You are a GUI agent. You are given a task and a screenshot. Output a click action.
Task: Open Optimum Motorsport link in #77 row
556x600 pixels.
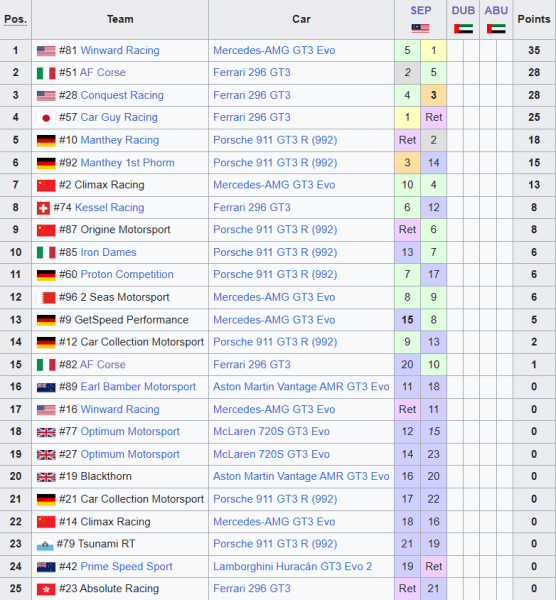click(x=130, y=431)
